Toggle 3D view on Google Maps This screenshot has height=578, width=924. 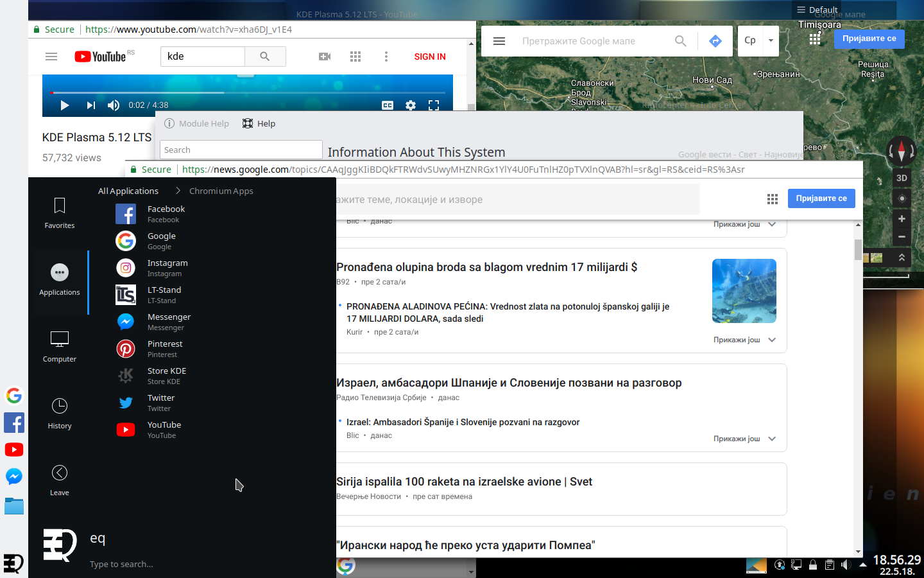pyautogui.click(x=902, y=178)
